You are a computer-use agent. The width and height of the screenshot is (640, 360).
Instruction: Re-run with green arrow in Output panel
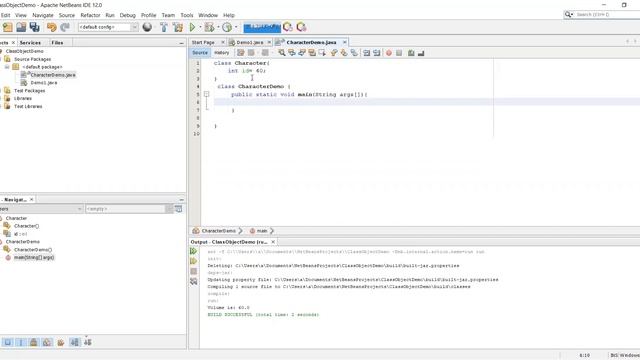pyautogui.click(x=193, y=251)
